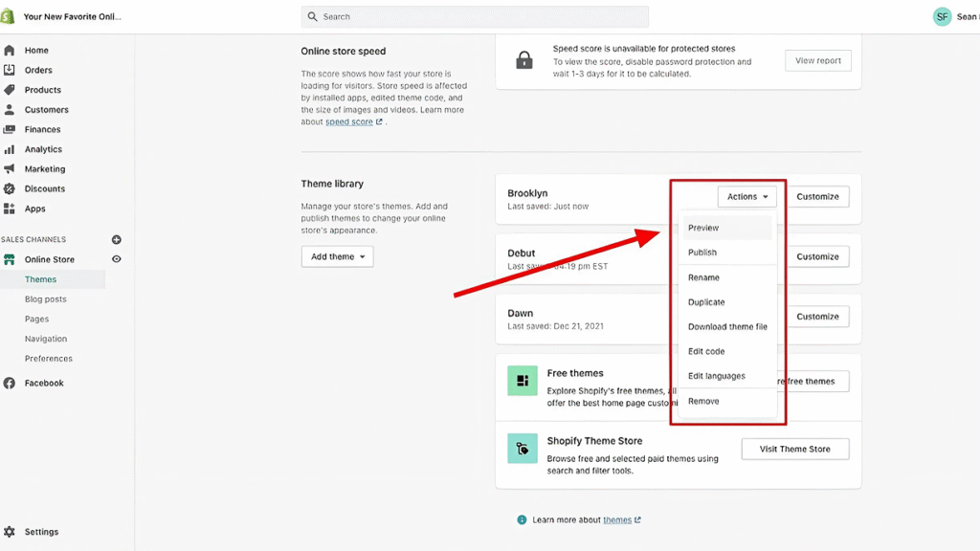
Task: Go to Home in sidebar
Action: (x=36, y=50)
